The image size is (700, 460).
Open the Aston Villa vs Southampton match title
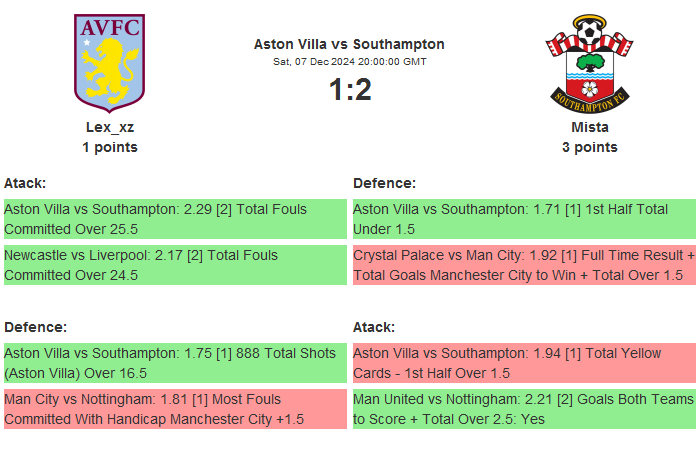[x=349, y=44]
